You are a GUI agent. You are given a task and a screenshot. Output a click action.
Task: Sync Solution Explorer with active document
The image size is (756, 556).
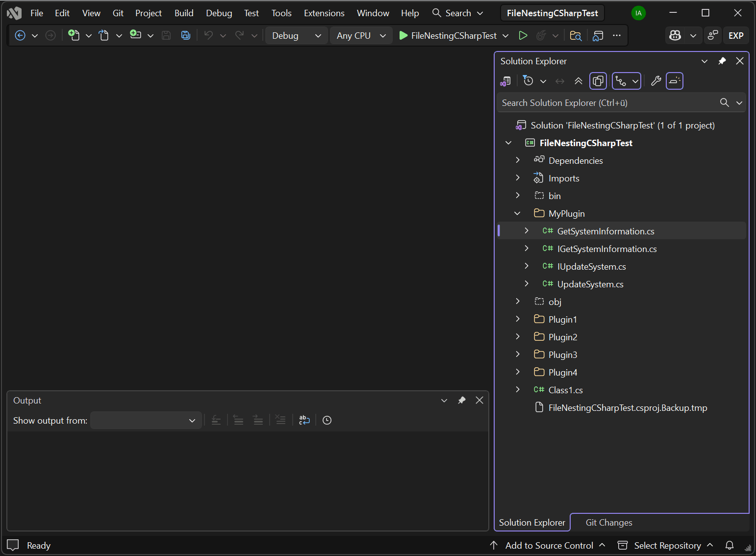560,81
